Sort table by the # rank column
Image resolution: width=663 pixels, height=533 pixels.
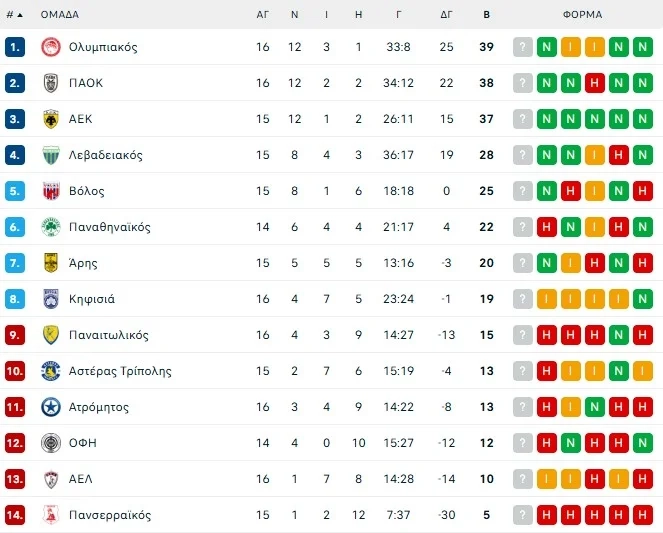tap(14, 15)
